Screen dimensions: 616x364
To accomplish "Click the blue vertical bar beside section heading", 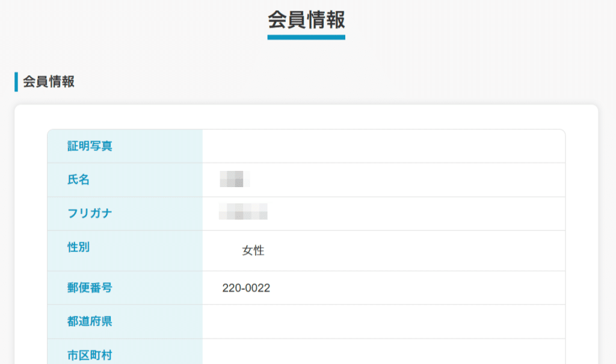I will (16, 82).
